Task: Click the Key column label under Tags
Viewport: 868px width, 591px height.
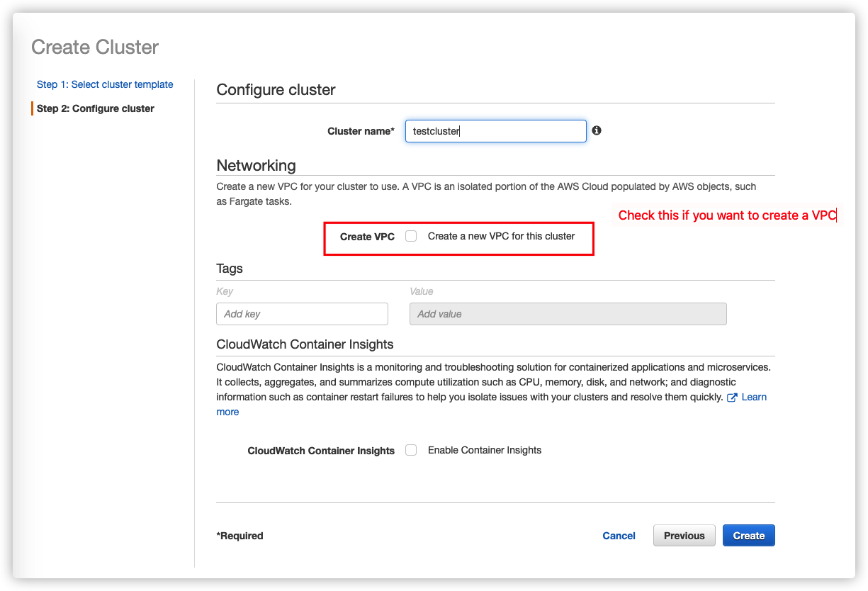Action: (225, 291)
